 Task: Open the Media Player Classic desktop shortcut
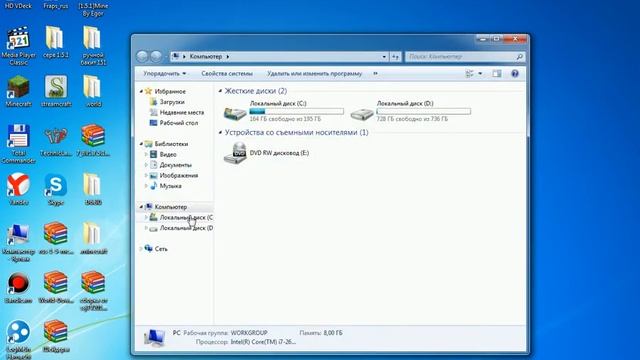[18, 46]
